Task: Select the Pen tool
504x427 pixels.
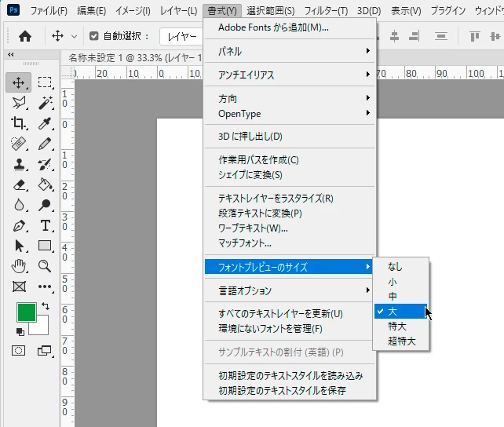Action: click(19, 225)
